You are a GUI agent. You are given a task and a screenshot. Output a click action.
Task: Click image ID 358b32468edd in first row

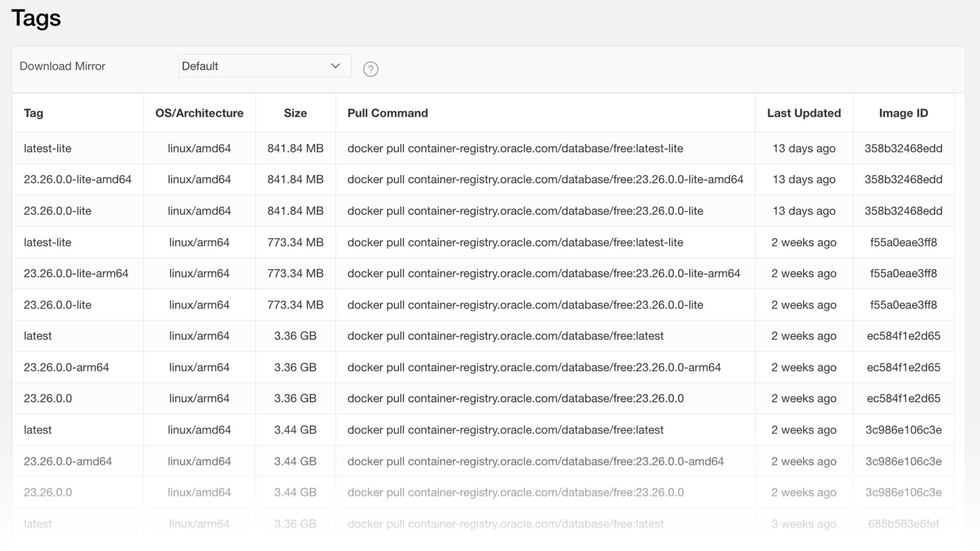[903, 148]
